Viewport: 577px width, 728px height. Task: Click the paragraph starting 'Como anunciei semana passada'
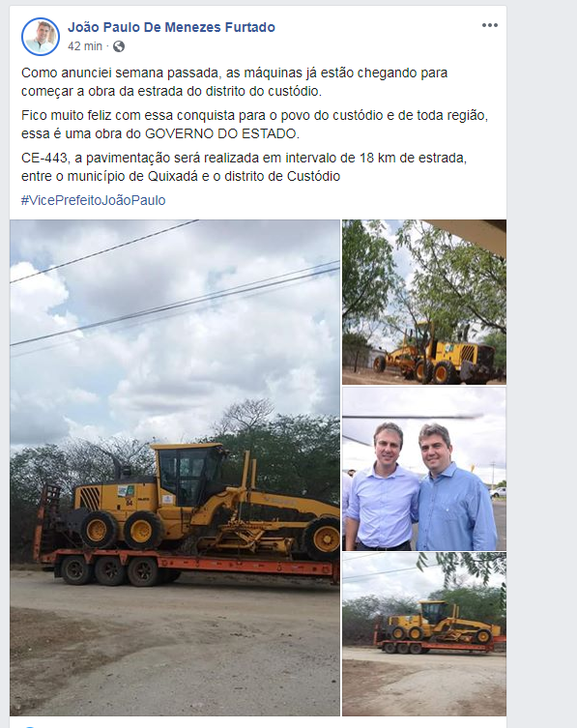(235, 82)
